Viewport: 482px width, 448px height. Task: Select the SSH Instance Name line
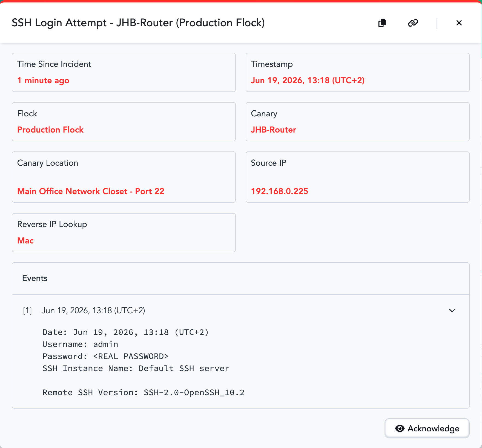(136, 368)
